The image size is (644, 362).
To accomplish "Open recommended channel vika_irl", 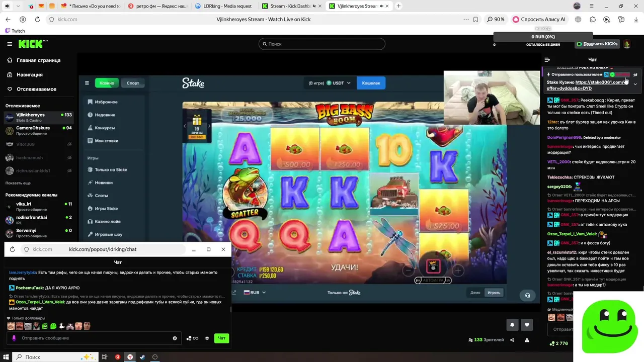I will pyautogui.click(x=38, y=207).
